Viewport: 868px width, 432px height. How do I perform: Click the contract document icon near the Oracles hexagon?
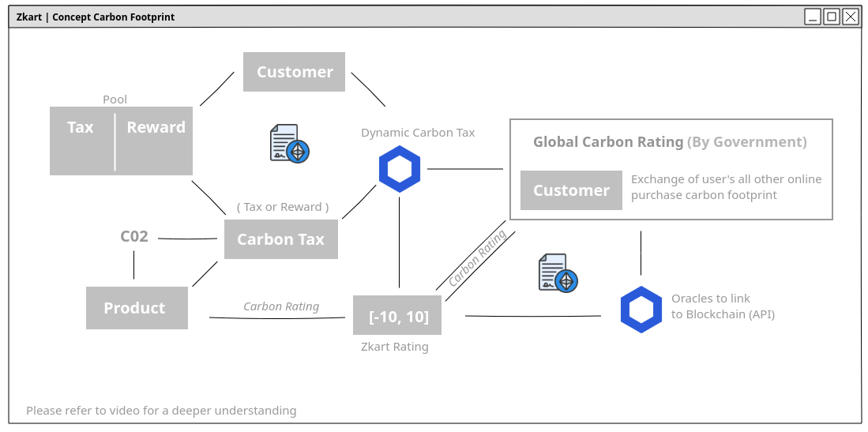tap(558, 273)
